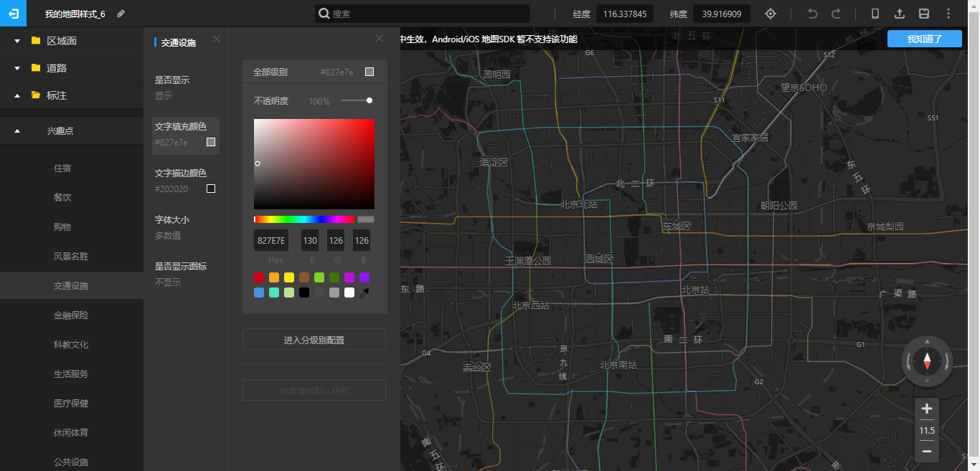Image resolution: width=980 pixels, height=471 pixels.
Task: Open the 是否显示 setting
Action: [x=186, y=87]
